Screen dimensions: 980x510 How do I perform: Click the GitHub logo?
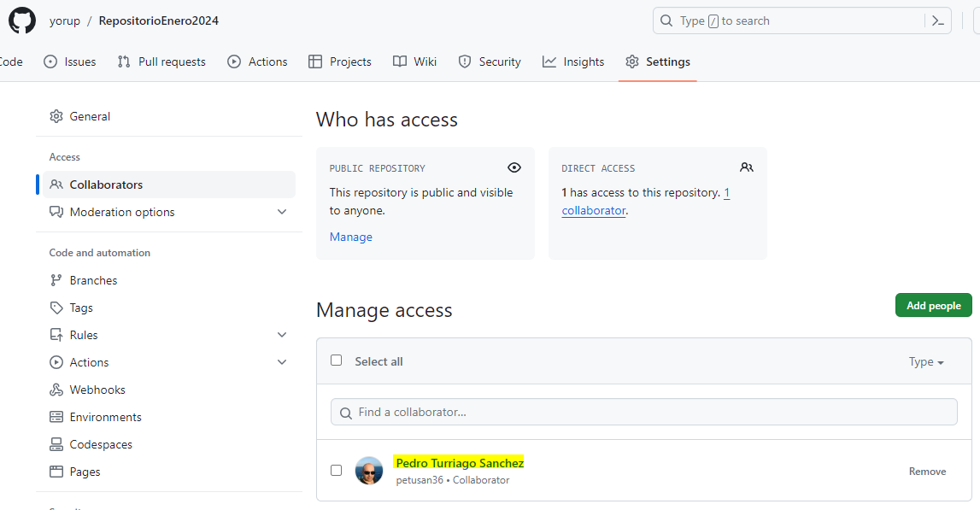coord(21,20)
